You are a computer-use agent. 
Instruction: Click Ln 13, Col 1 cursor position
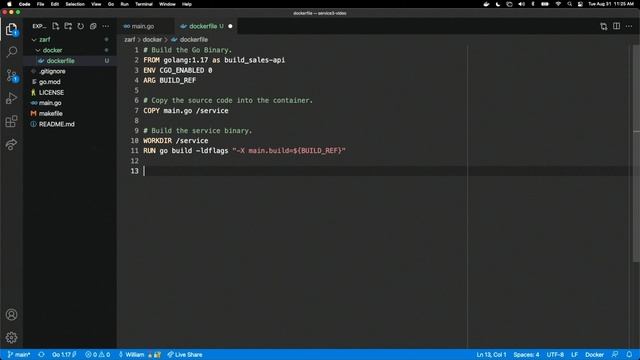491,355
